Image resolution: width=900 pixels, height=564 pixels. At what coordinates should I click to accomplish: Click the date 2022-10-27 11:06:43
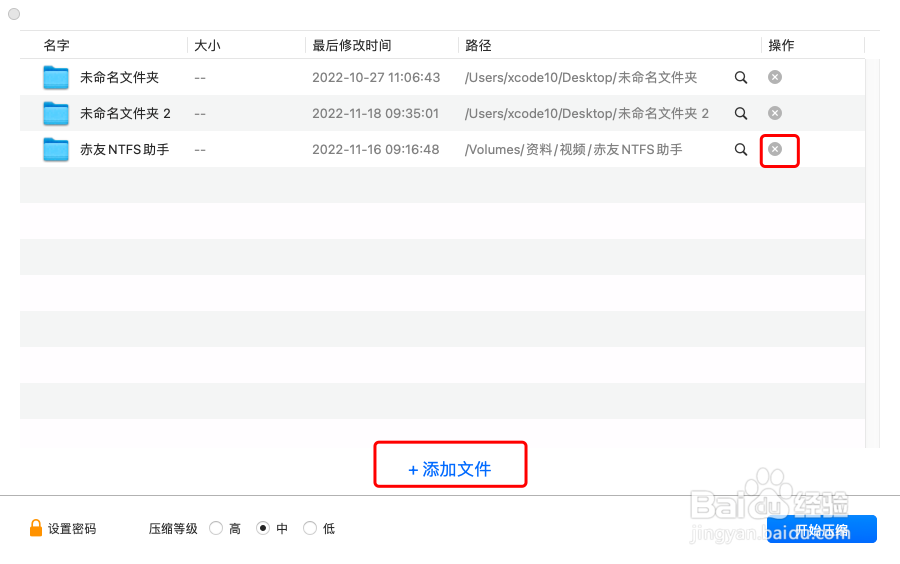click(376, 77)
